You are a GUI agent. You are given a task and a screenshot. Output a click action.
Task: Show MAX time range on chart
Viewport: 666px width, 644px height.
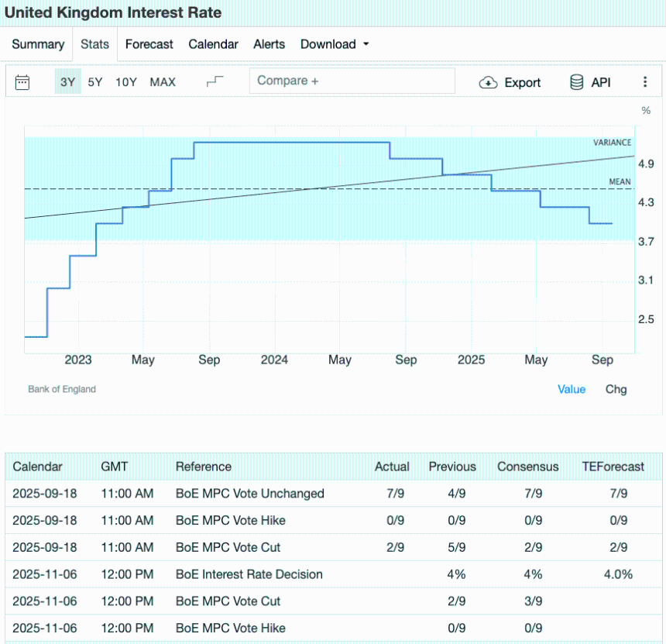coord(163,82)
